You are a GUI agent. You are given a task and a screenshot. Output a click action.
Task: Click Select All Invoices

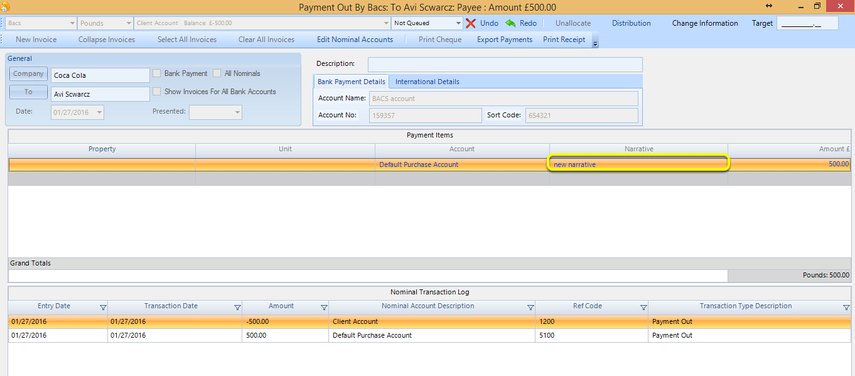pos(187,40)
